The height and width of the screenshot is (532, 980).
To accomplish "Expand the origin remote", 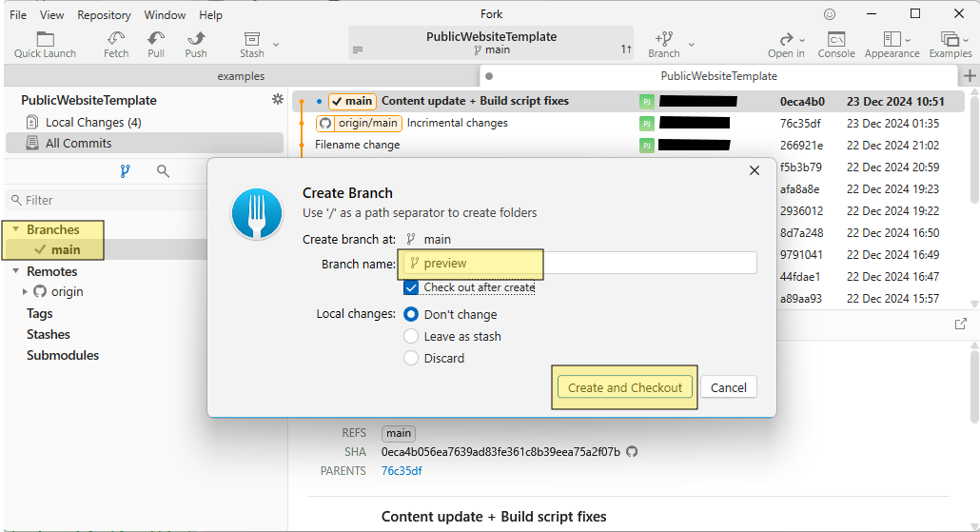I will (x=25, y=292).
